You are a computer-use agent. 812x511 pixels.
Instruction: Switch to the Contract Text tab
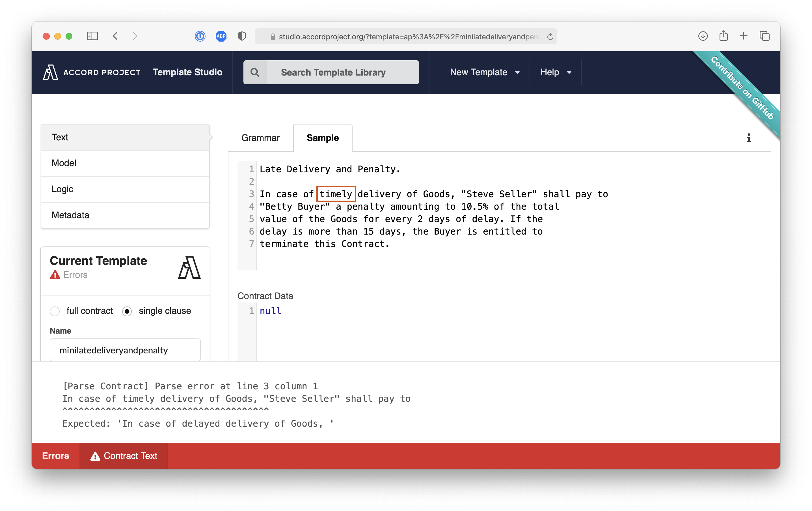[124, 455]
